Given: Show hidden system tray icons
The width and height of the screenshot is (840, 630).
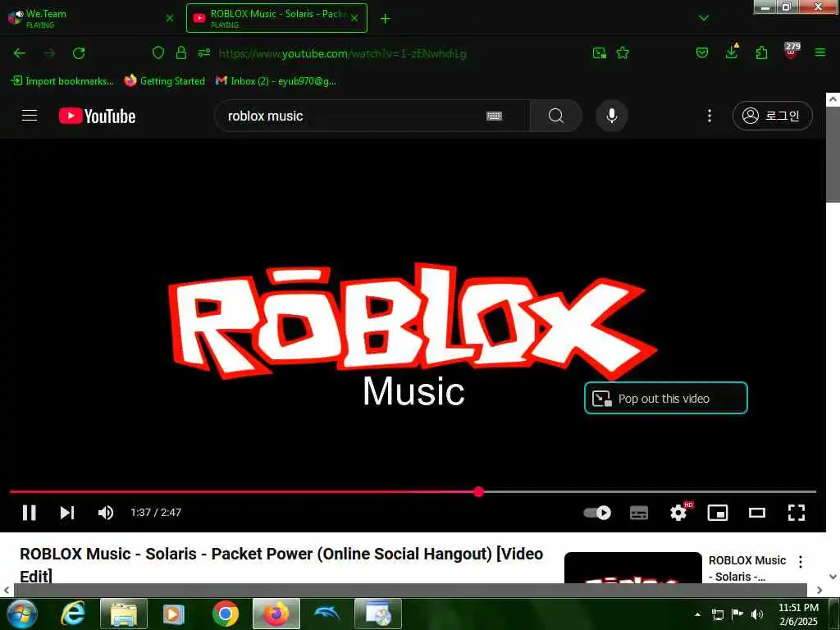Looking at the screenshot, I should (x=697, y=614).
